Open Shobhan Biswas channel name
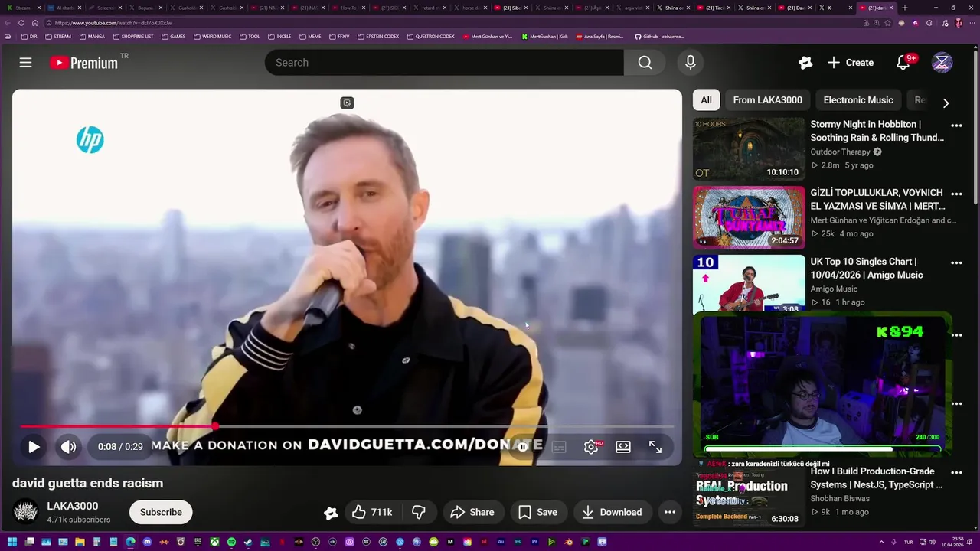 coord(840,499)
